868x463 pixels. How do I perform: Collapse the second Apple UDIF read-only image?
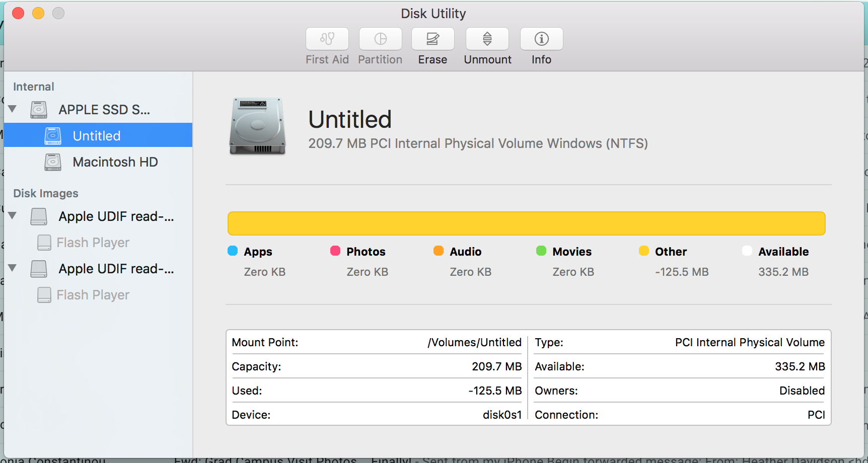click(x=13, y=268)
